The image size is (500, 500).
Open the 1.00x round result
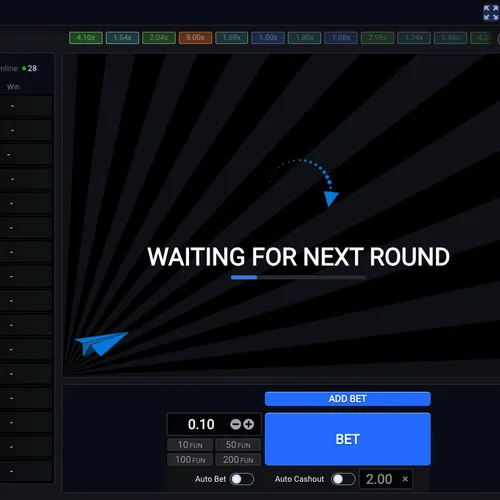click(268, 38)
